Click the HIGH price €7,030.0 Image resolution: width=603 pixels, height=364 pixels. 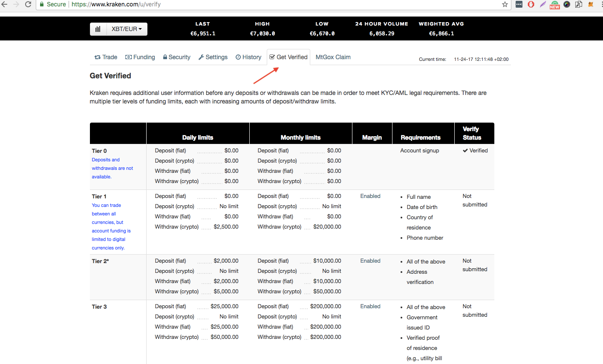(263, 34)
